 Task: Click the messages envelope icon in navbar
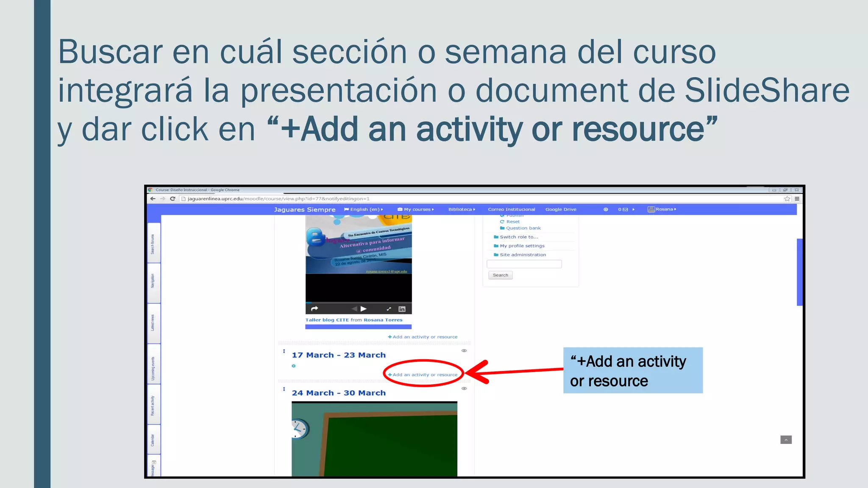pos(625,209)
